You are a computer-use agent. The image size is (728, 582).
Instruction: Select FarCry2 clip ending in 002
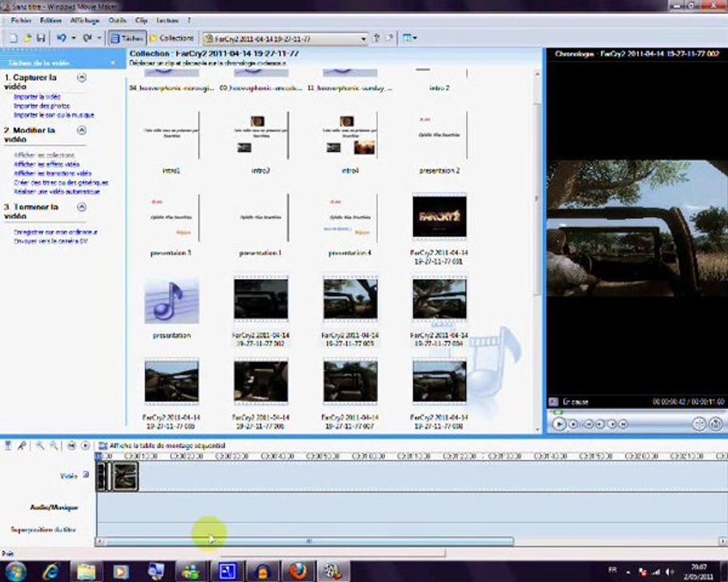point(261,299)
